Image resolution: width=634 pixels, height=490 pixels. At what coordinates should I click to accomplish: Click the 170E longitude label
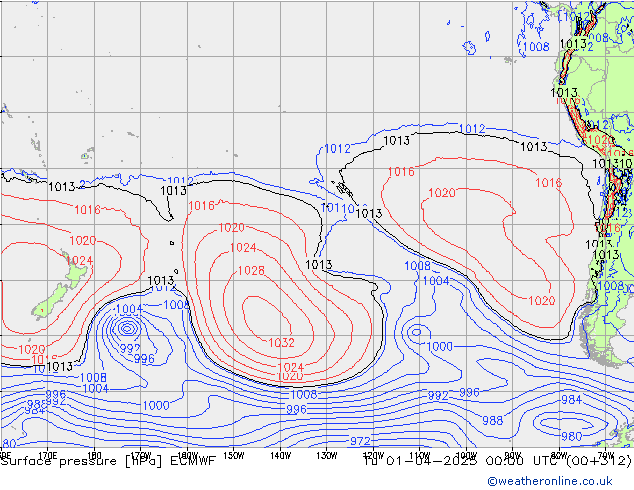pyautogui.click(x=47, y=456)
